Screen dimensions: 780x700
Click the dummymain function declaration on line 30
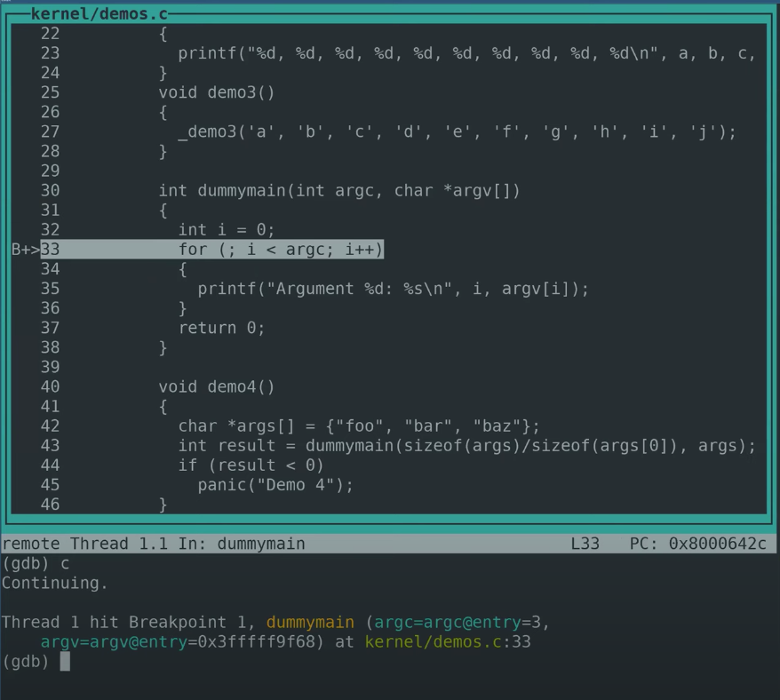[x=338, y=191]
